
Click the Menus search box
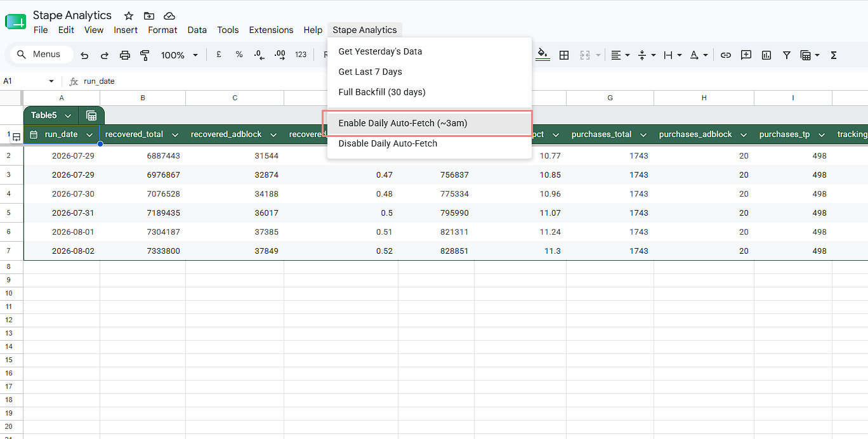coord(42,55)
